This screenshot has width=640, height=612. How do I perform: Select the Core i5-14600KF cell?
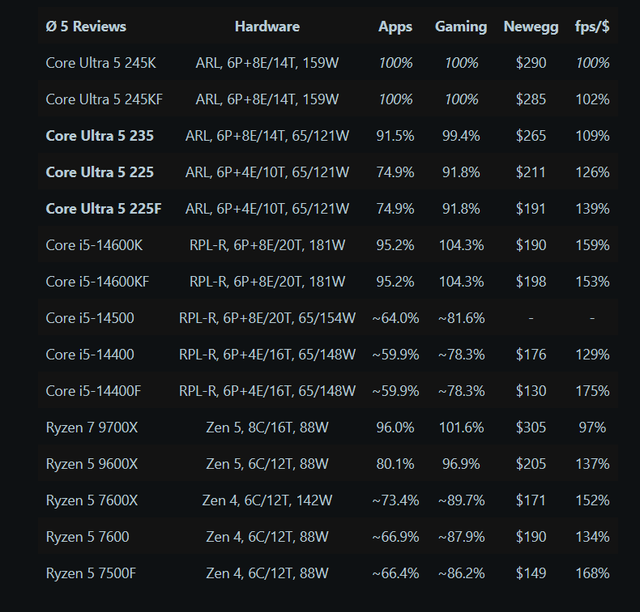coord(98,281)
